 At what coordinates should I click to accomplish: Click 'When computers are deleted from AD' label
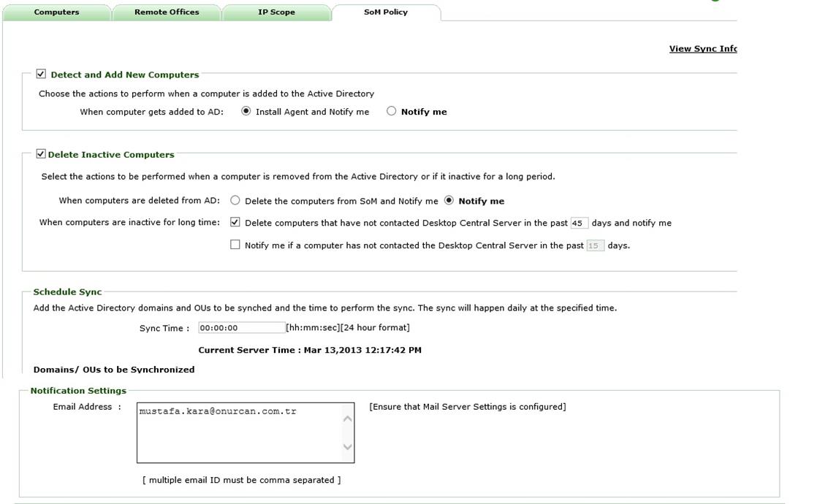tap(139, 200)
